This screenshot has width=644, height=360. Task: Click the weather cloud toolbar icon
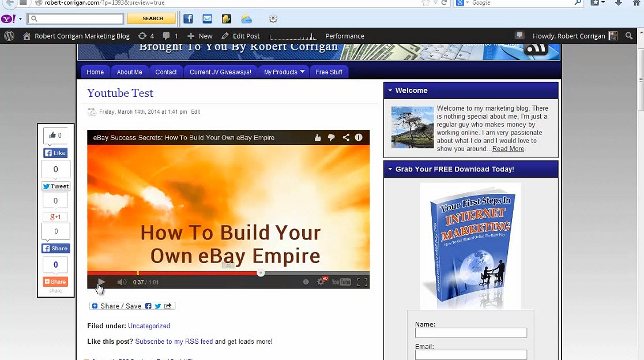246,19
